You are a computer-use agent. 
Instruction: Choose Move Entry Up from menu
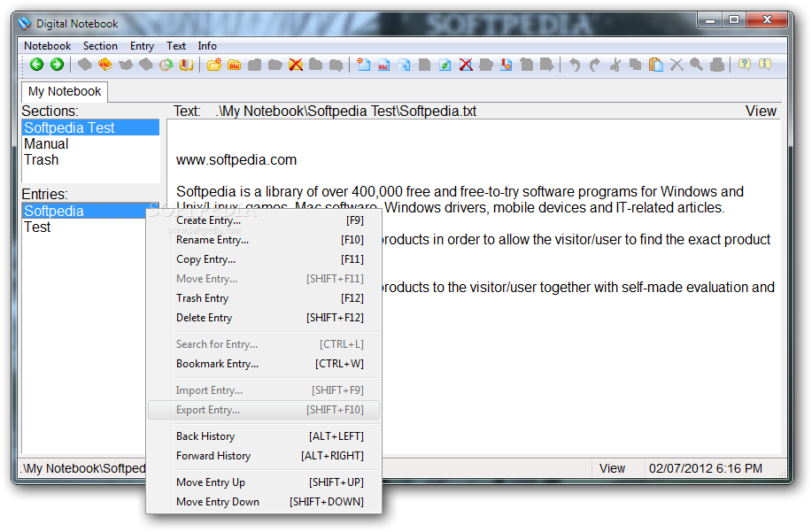pos(264,482)
